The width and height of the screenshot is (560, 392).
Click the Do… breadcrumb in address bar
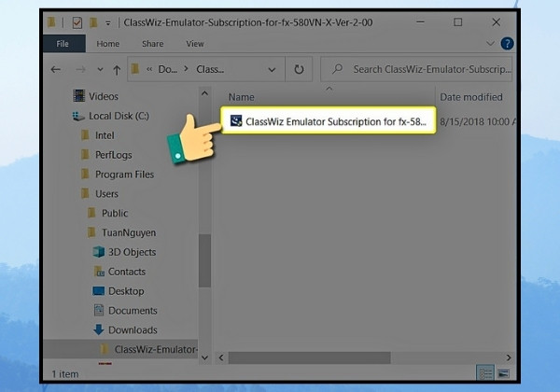point(167,69)
